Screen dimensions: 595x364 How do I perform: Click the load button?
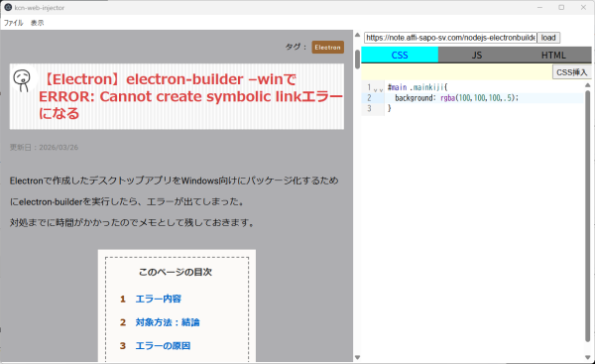548,38
